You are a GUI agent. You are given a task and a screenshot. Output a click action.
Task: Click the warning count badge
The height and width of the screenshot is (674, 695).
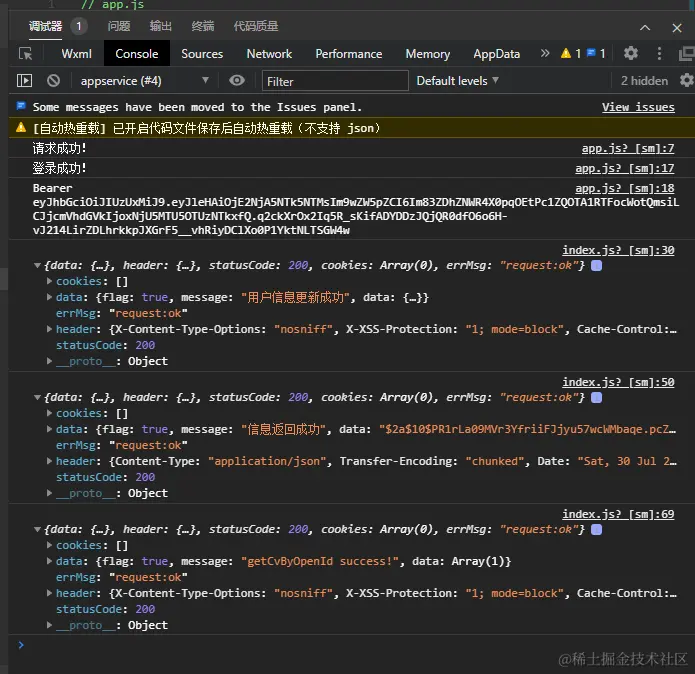pyautogui.click(x=571, y=54)
